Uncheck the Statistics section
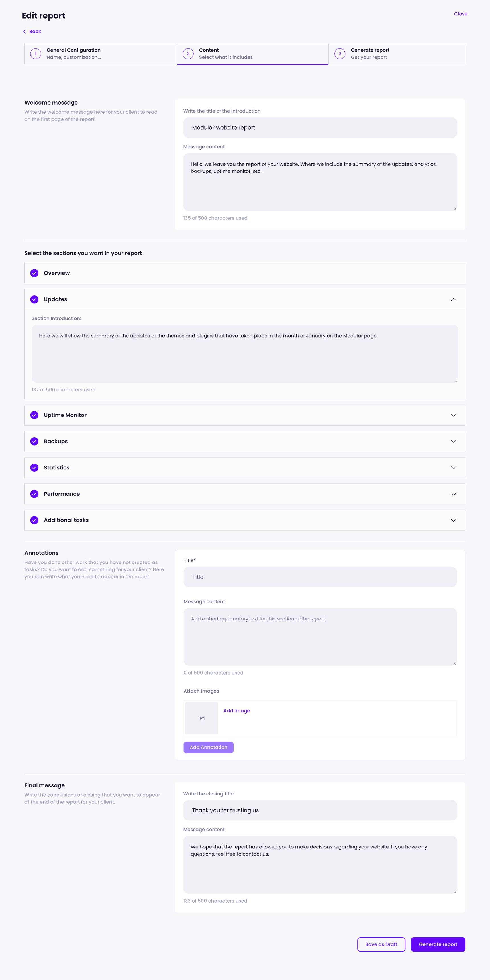Image resolution: width=490 pixels, height=980 pixels. pyautogui.click(x=35, y=467)
